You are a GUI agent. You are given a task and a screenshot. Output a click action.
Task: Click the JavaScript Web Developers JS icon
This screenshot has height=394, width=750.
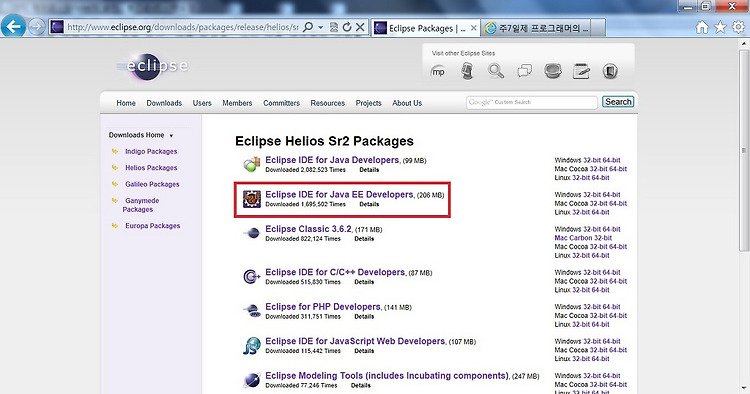pyautogui.click(x=252, y=345)
